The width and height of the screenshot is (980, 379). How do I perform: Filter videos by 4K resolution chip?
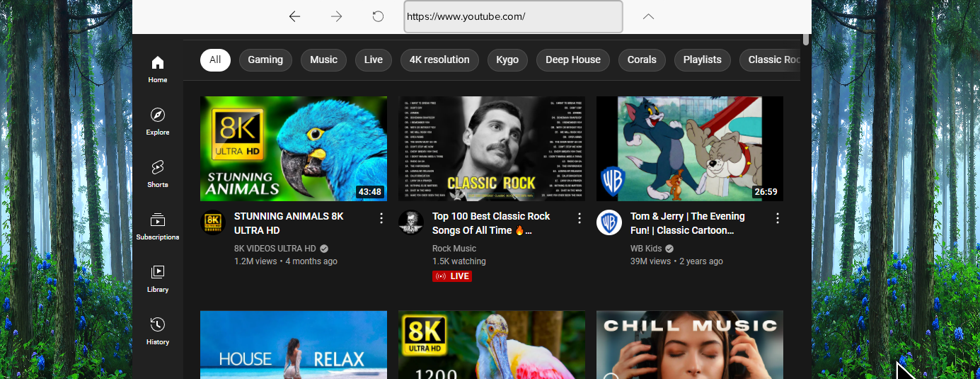tap(439, 60)
